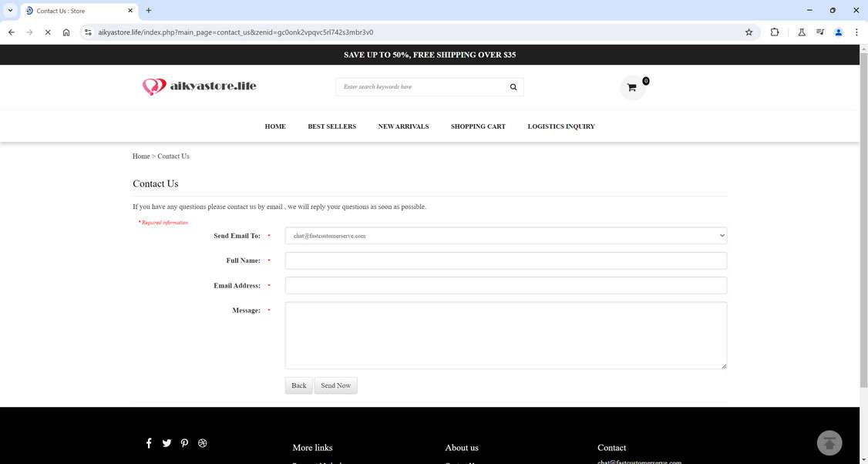Stop page loading with X button
The height and width of the screenshot is (464, 868).
pyautogui.click(x=48, y=32)
